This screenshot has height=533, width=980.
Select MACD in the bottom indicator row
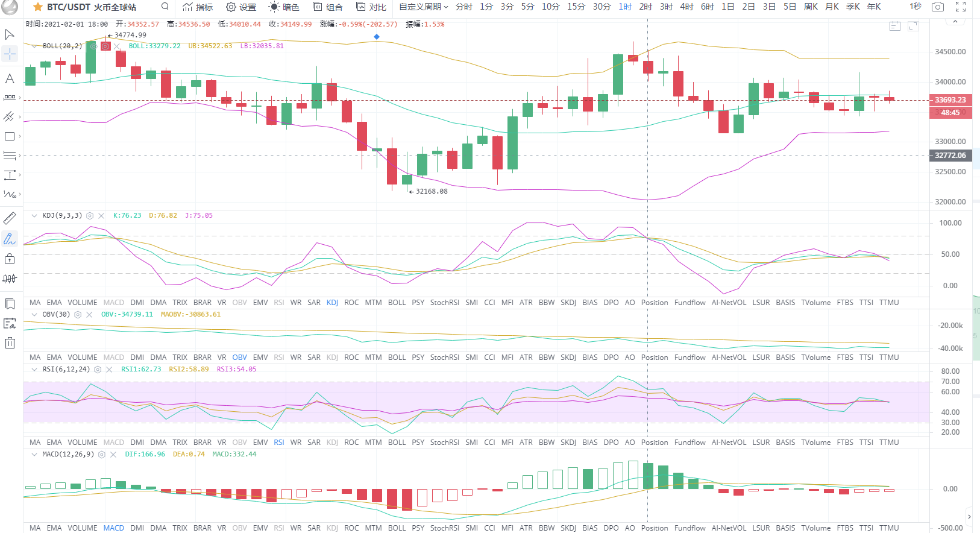(x=114, y=528)
